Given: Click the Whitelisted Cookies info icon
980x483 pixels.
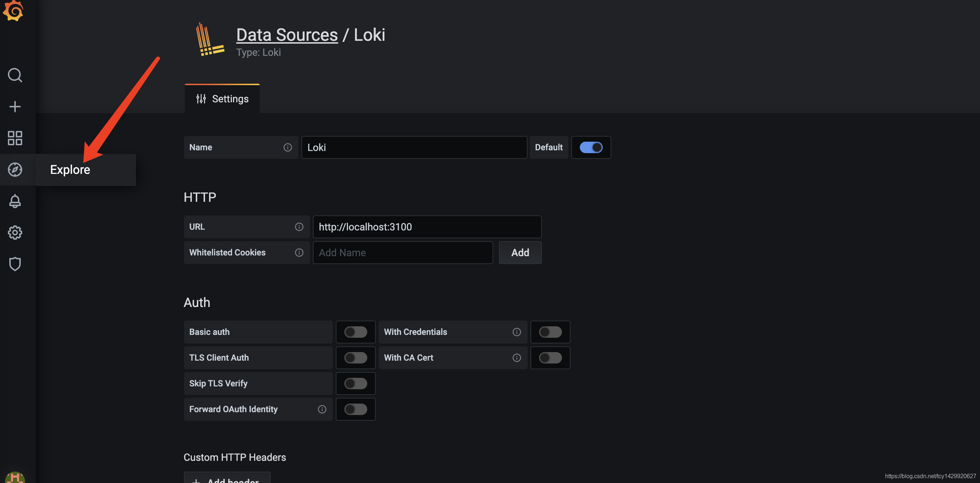Looking at the screenshot, I should 299,253.
